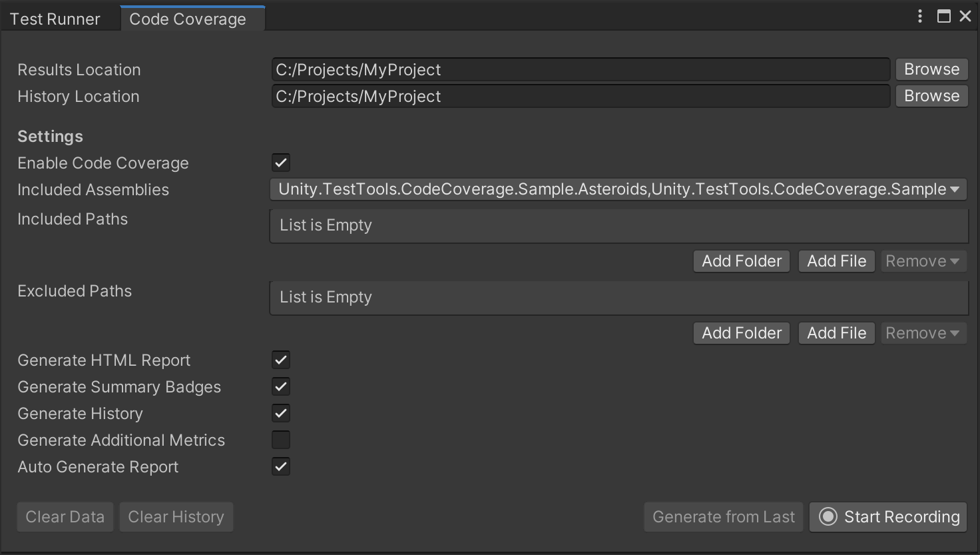Open the Included Assemblies dropdown
The image size is (980, 555).
click(955, 189)
